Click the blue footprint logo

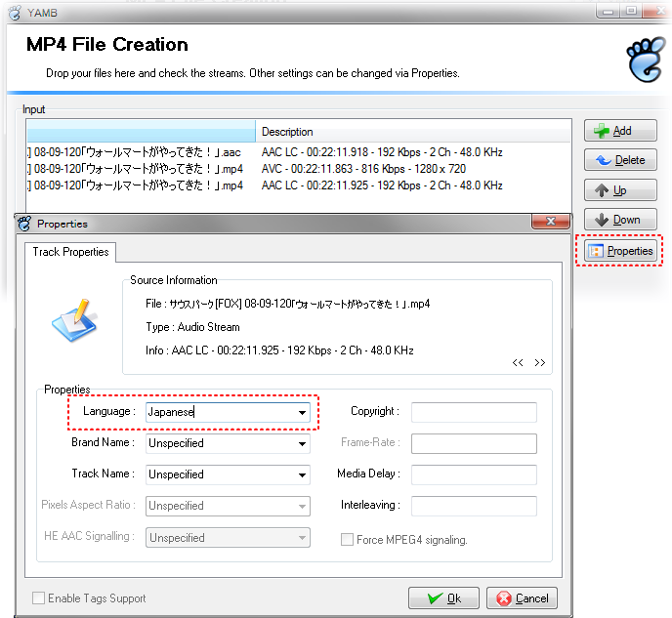[x=646, y=60]
